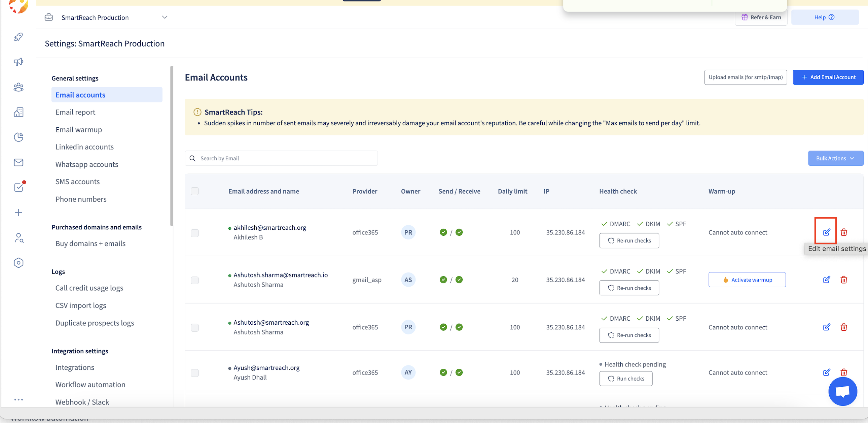Screen dimensions: 868x423
Task: Open the mail inbox sidebar icon
Action: tap(19, 163)
